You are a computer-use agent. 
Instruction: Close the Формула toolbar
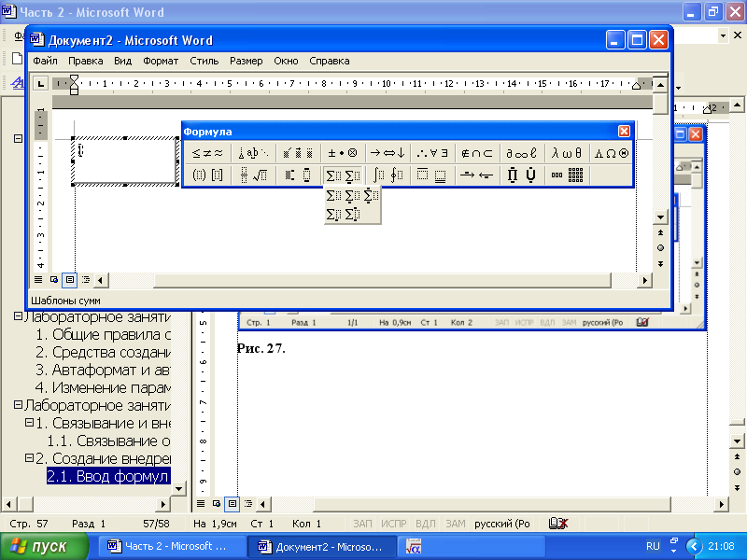pos(624,132)
